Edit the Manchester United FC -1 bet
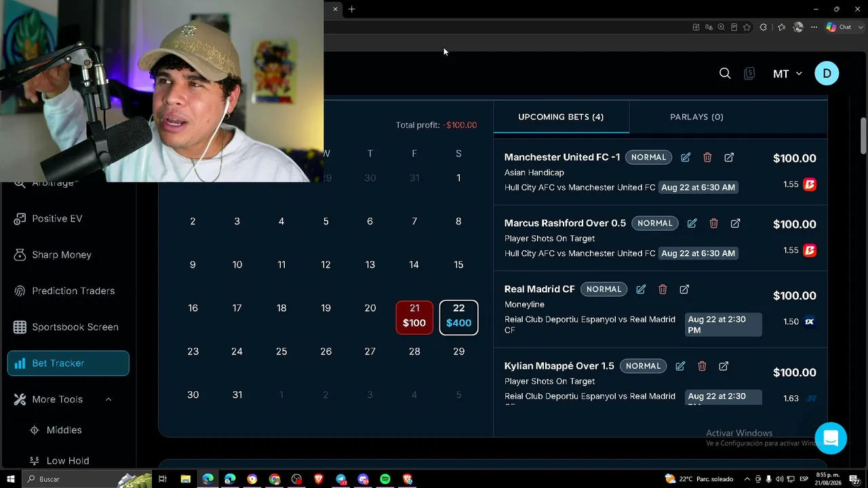Viewport: 868px width, 488px height. coord(686,157)
